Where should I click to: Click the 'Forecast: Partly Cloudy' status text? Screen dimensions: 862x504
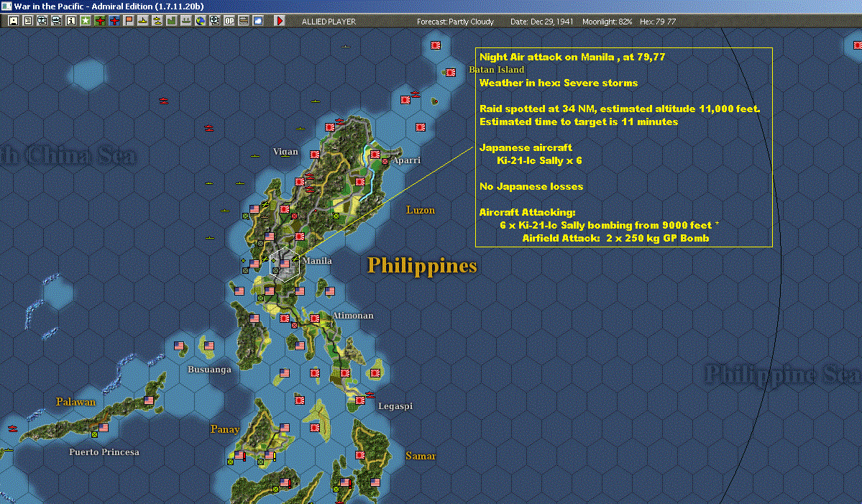tap(455, 22)
